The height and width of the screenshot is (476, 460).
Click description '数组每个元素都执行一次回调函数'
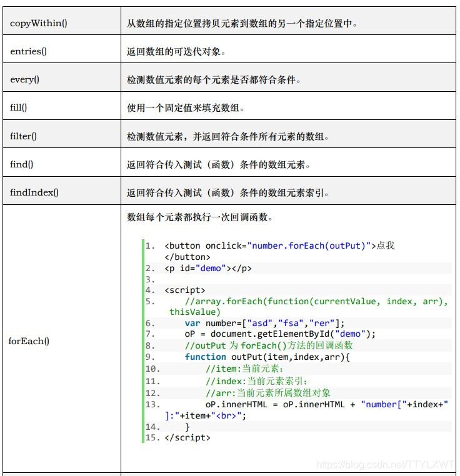click(199, 217)
